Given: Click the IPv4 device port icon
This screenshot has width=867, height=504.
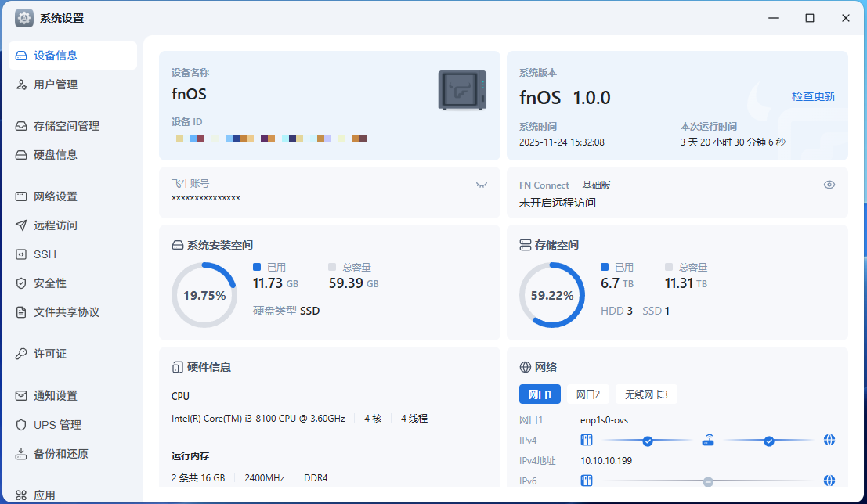Looking at the screenshot, I should click(587, 441).
